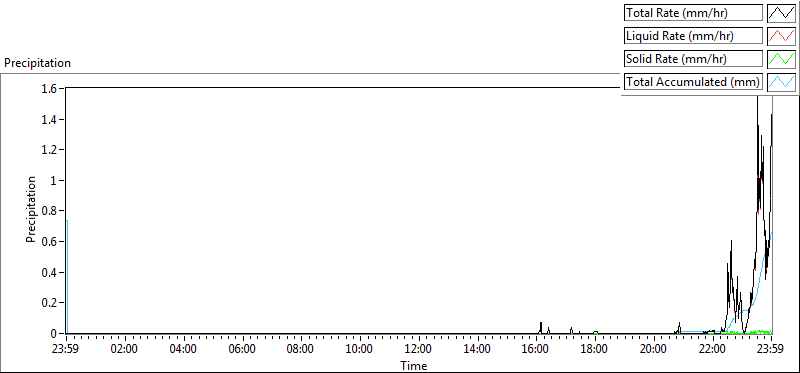Click the Solid Rate green line icon
The height and width of the screenshot is (373, 800).
(x=781, y=59)
